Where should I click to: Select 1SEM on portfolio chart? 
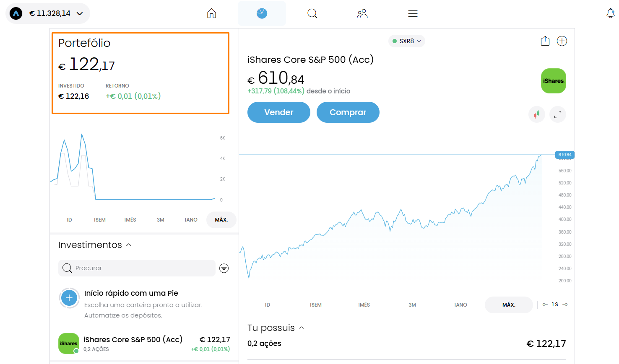coord(100,220)
